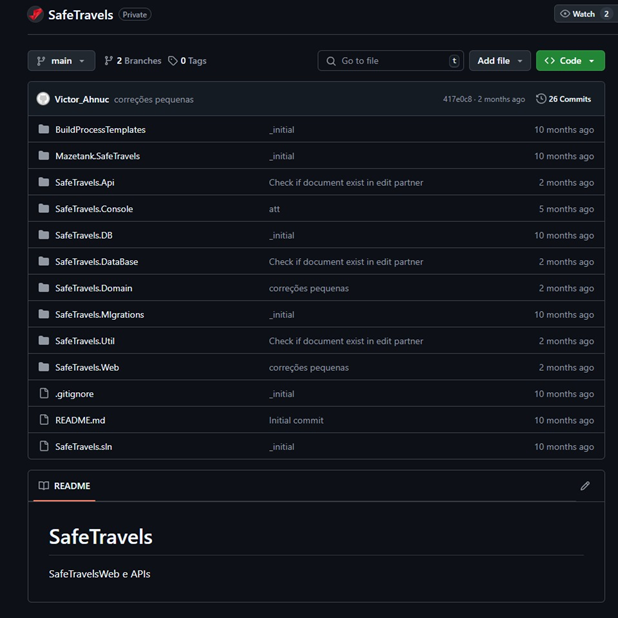Open the main branch selector dropdown
The image size is (618, 618).
click(x=62, y=61)
